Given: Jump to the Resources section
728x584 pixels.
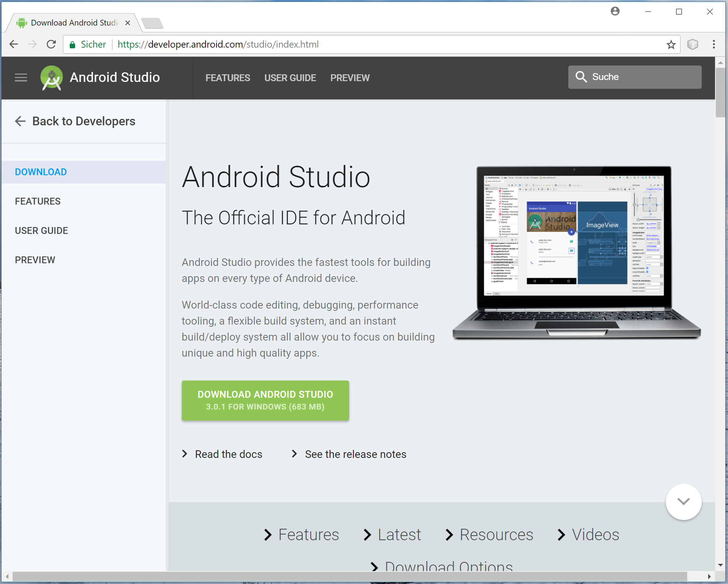Looking at the screenshot, I should click(x=490, y=535).
